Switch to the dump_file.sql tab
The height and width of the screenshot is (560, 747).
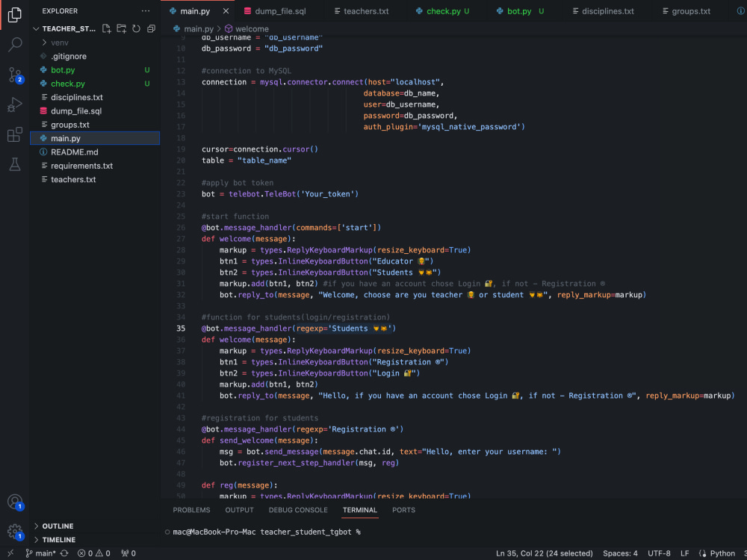point(275,11)
